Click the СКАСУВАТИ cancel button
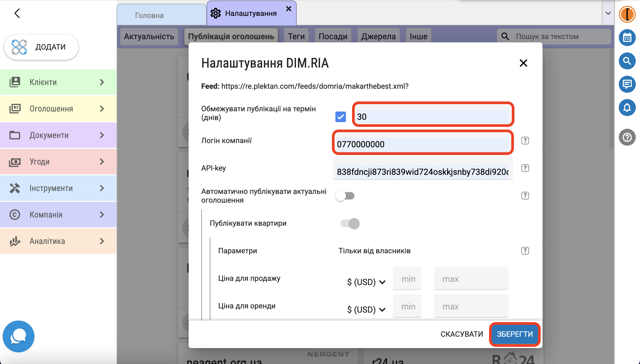 click(462, 334)
